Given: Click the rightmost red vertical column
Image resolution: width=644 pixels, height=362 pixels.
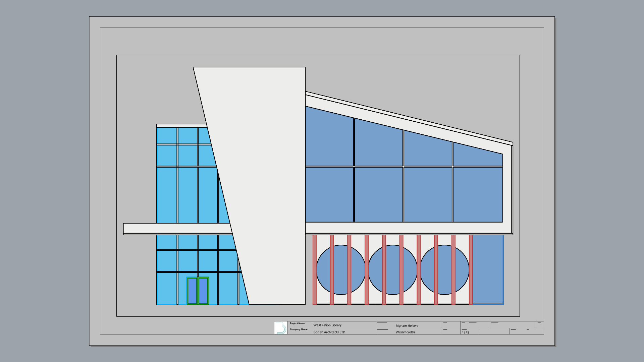Looking at the screenshot, I should point(471,270).
